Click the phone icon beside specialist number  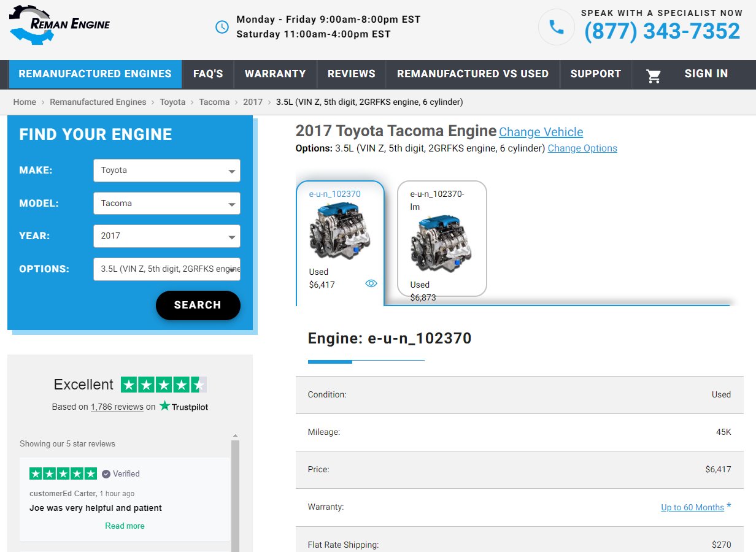point(557,27)
